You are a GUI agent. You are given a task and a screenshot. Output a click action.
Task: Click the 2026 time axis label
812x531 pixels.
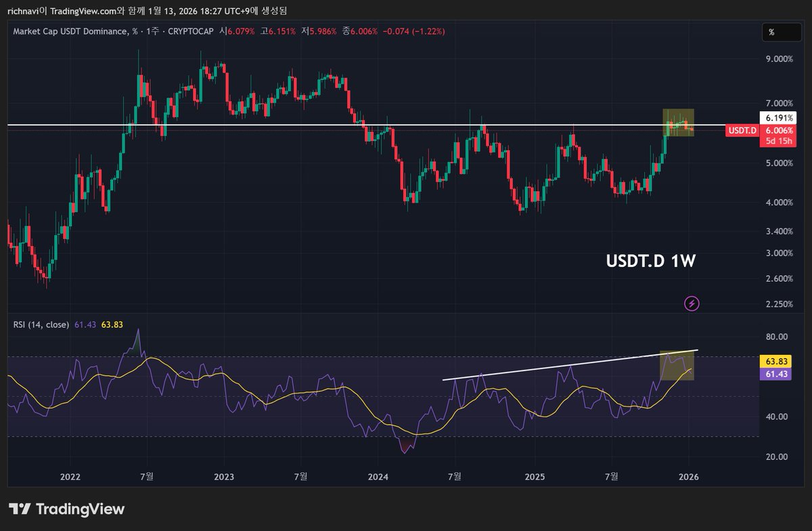[x=689, y=476]
